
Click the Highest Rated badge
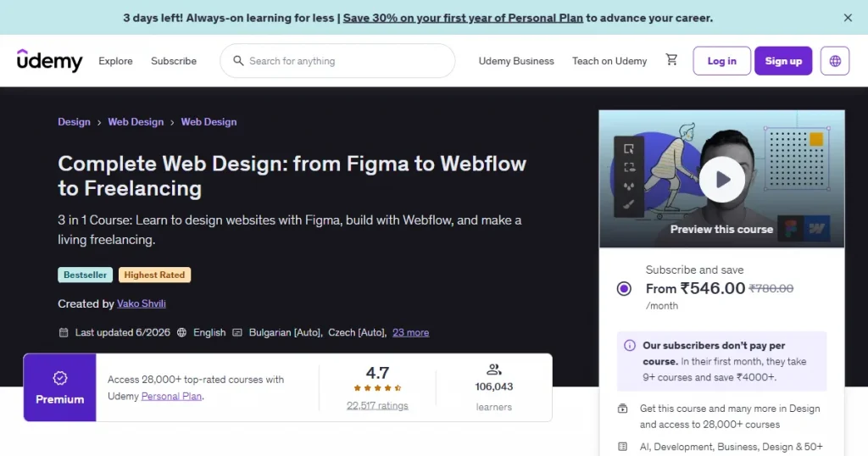pos(154,275)
